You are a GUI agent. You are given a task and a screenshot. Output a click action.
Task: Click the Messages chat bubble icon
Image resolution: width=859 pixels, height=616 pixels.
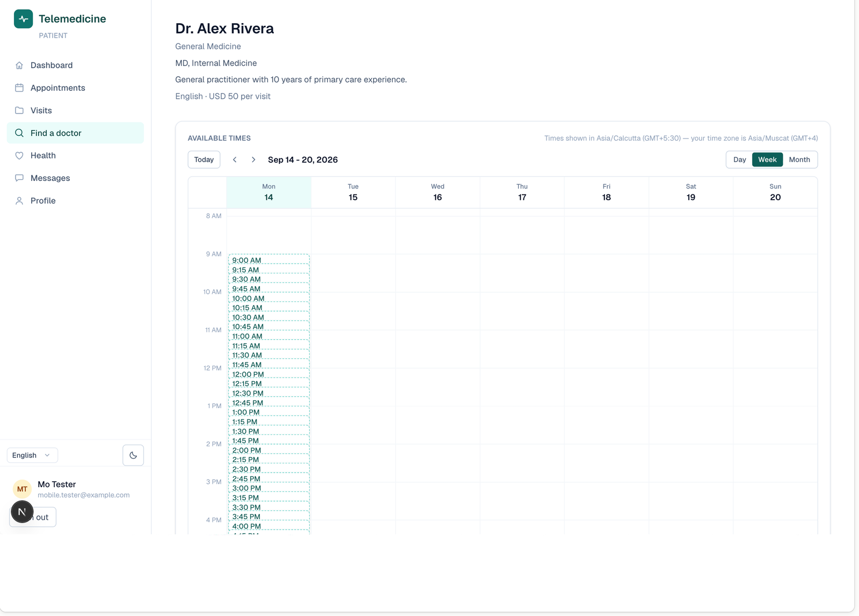pyautogui.click(x=19, y=178)
